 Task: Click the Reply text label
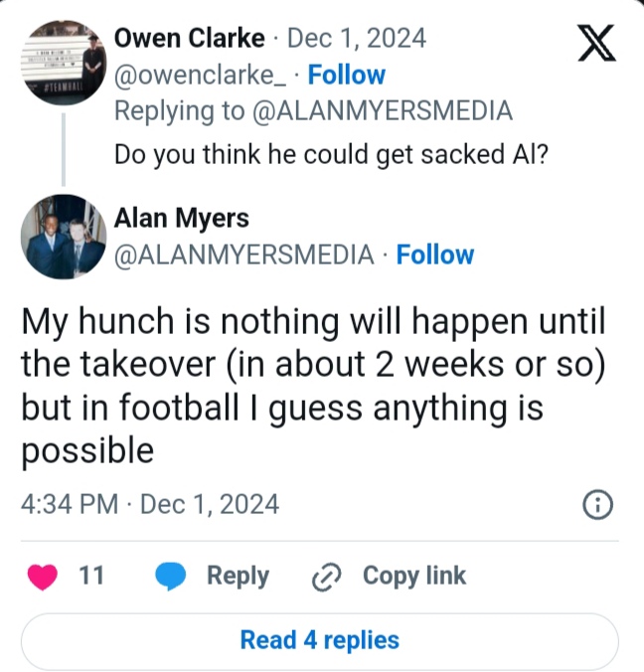click(x=238, y=576)
